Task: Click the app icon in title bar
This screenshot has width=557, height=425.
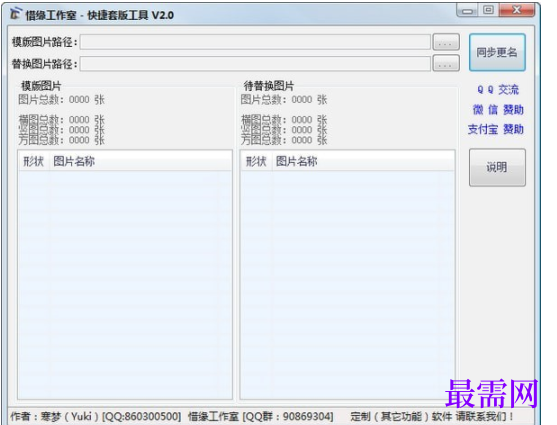Action: tap(16, 14)
